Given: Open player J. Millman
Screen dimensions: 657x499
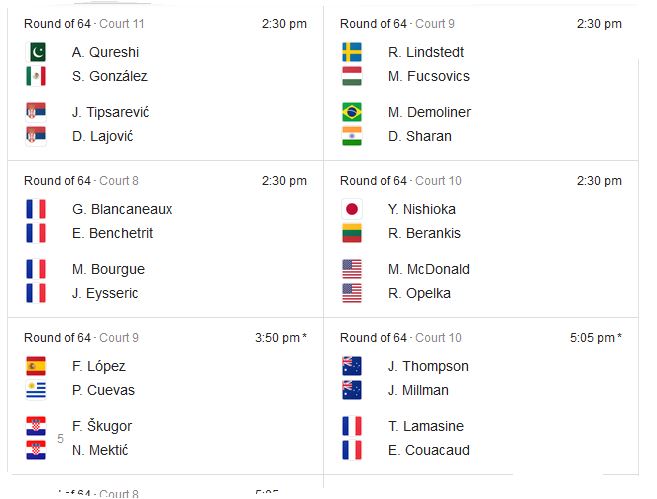Looking at the screenshot, I should 418,390.
